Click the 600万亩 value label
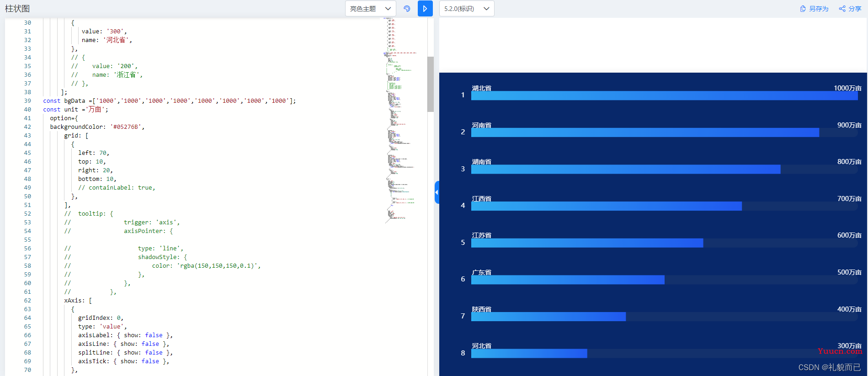This screenshot has height=376, width=868. click(x=849, y=235)
